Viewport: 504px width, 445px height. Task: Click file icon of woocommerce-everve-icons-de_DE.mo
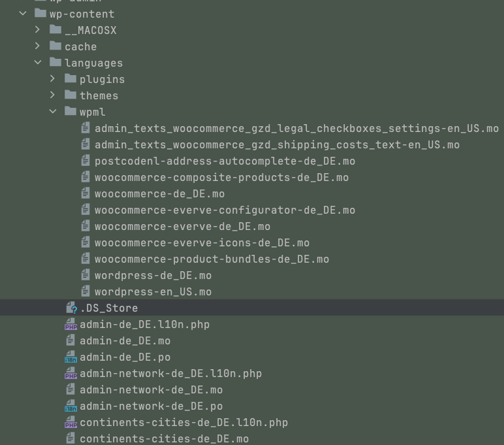(x=86, y=242)
